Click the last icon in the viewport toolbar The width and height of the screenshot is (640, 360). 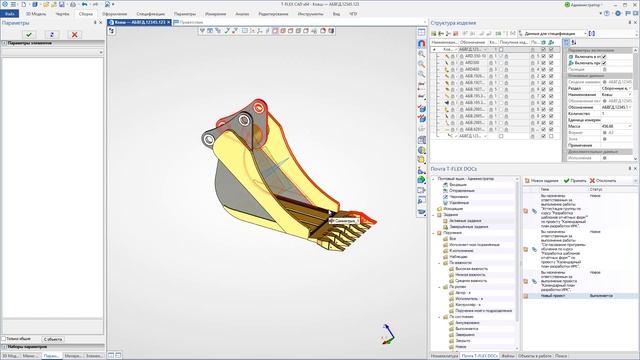click(331, 31)
